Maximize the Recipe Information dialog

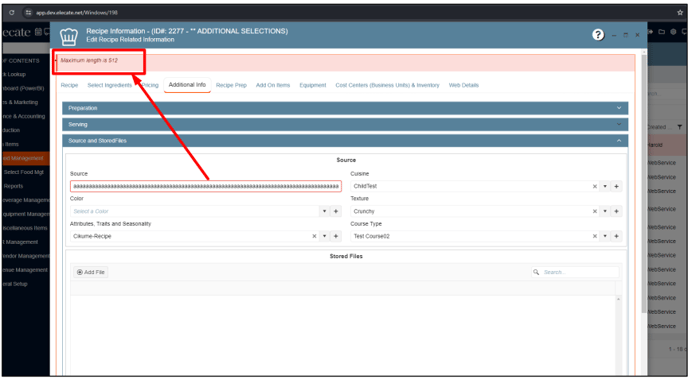[x=626, y=35]
